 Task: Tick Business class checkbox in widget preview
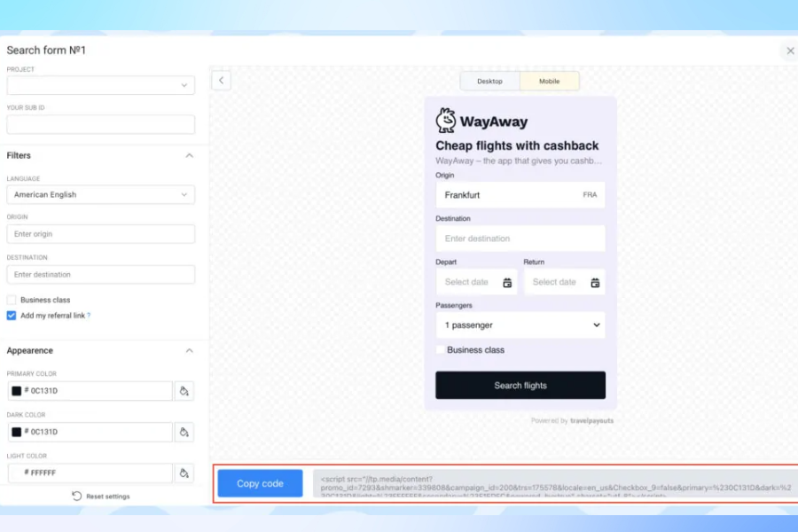click(x=441, y=350)
